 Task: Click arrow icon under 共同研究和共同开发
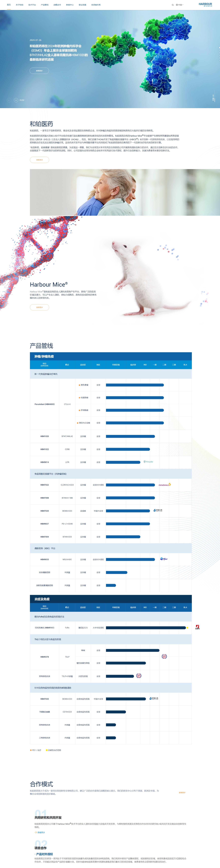point(36,832)
